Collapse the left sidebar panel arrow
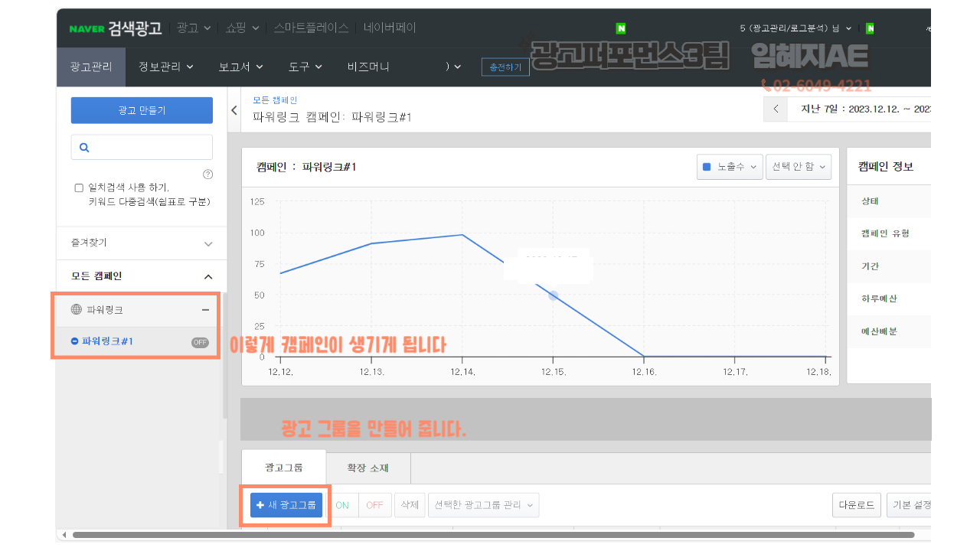Screen dimensions: 980x551 pos(234,110)
